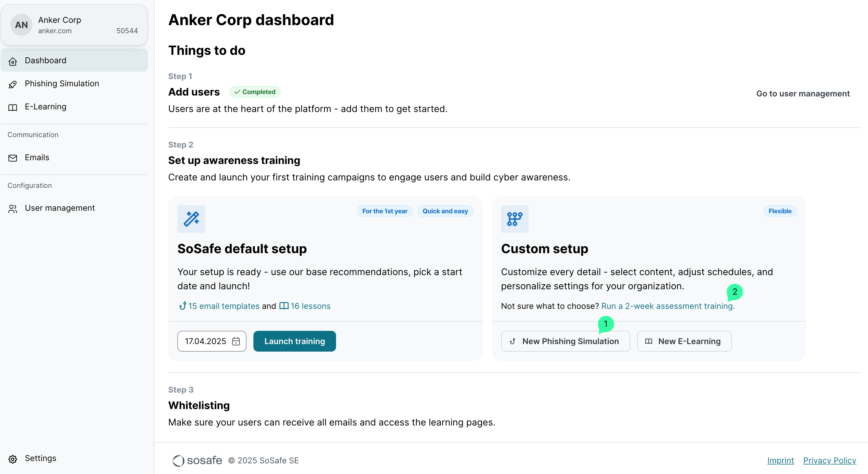
Task: Click the User management people icon
Action: click(x=13, y=209)
